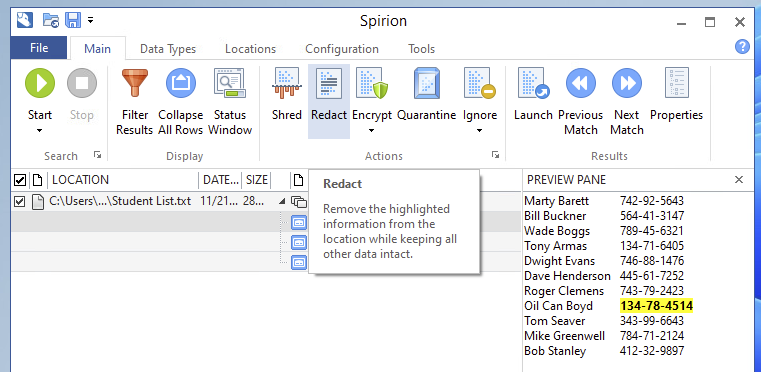Open the Locations tab
This screenshot has width=761, height=372.
pyautogui.click(x=250, y=49)
